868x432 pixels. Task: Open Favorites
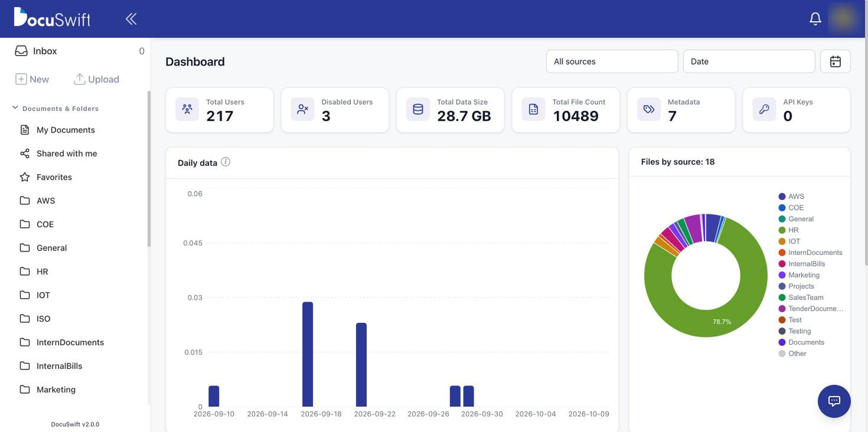coord(54,177)
